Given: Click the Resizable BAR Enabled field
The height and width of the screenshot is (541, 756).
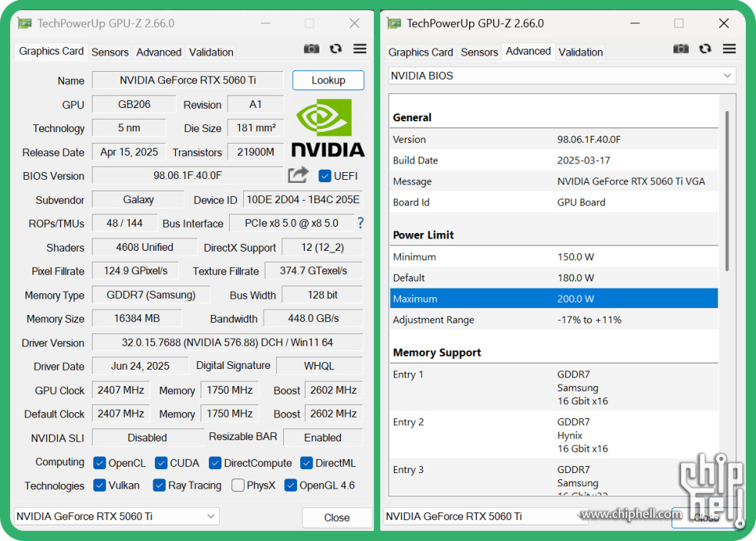Looking at the screenshot, I should pyautogui.click(x=323, y=438).
